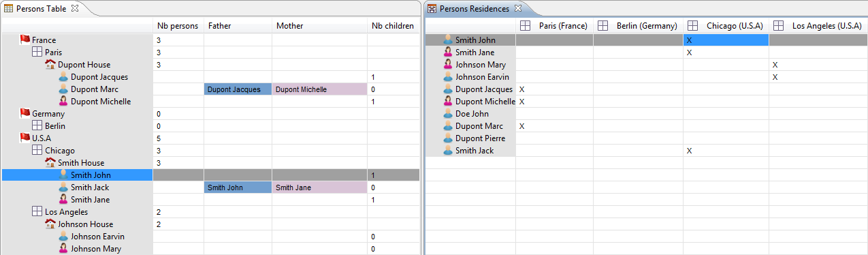The width and height of the screenshot is (868, 255).
Task: Click the Nb children column header
Action: [393, 26]
